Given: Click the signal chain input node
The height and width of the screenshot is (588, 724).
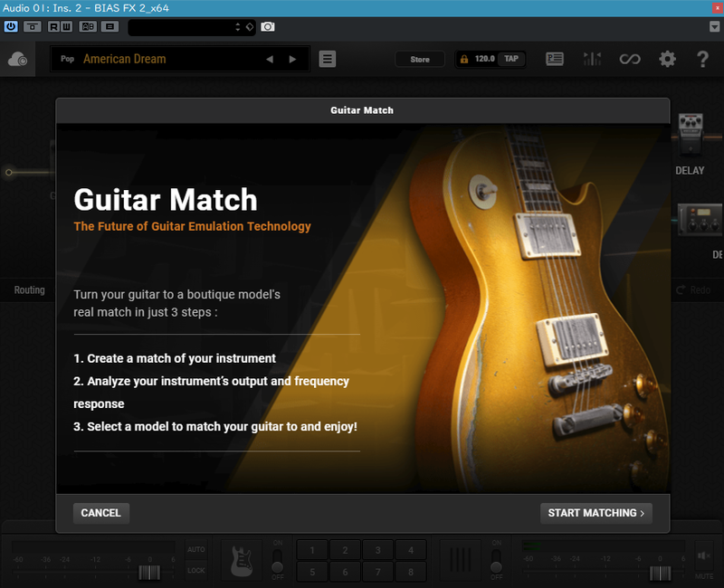Looking at the screenshot, I should (9, 173).
